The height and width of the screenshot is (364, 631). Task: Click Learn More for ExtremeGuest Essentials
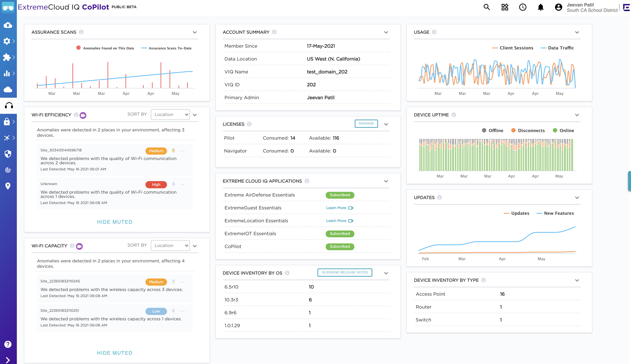point(336,208)
